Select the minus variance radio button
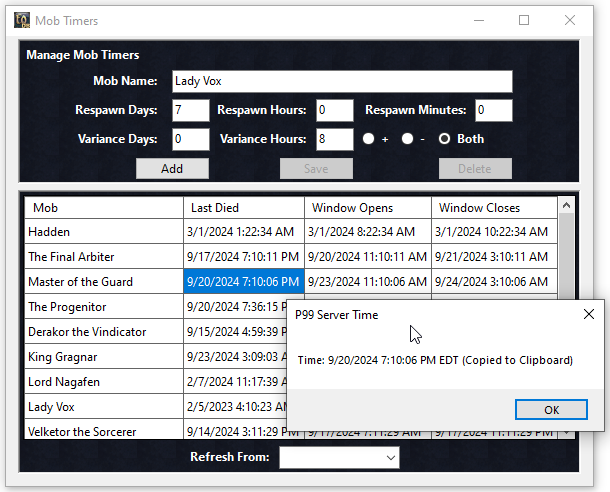 coord(407,139)
